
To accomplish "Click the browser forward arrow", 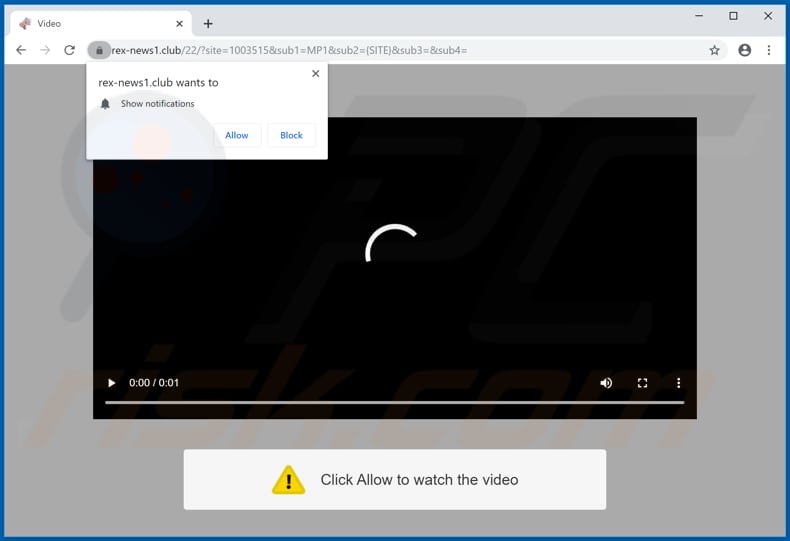I will [x=45, y=50].
